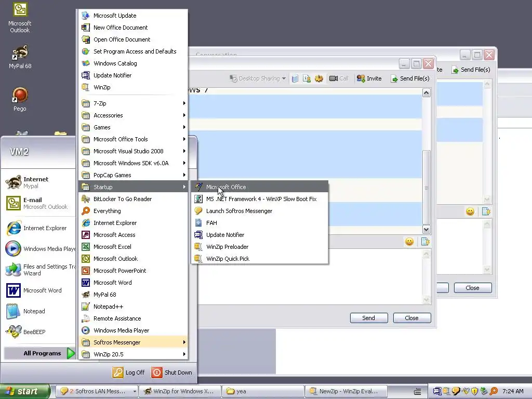This screenshot has width=532, height=399.
Task: Click Files and Settings Transfer Wizard icon
Action: click(x=14, y=270)
